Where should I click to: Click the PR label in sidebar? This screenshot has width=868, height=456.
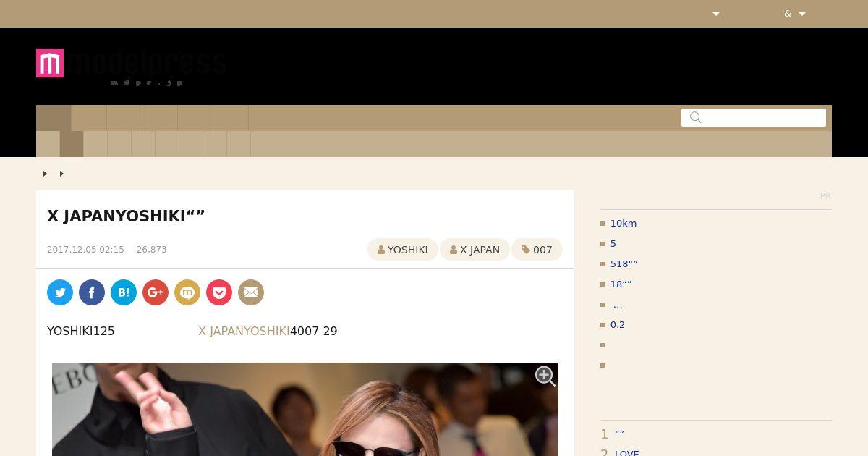click(825, 196)
